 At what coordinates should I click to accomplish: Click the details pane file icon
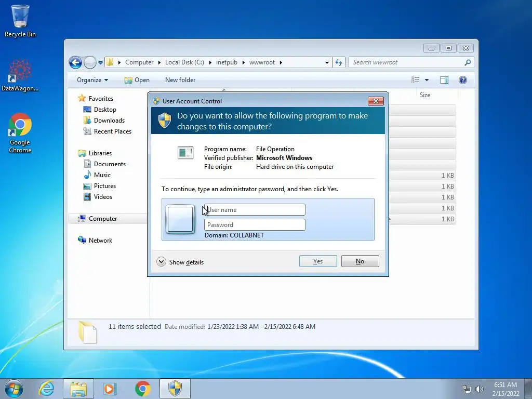click(x=87, y=331)
